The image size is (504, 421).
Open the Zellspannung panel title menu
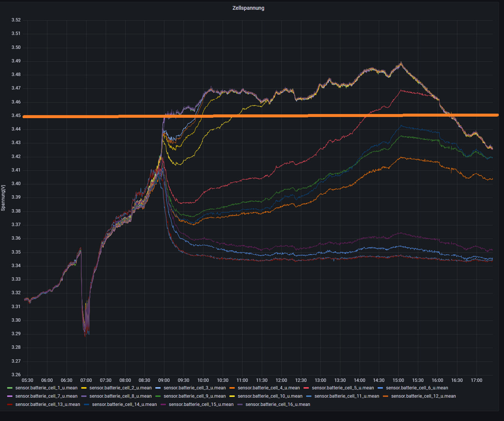pos(248,8)
